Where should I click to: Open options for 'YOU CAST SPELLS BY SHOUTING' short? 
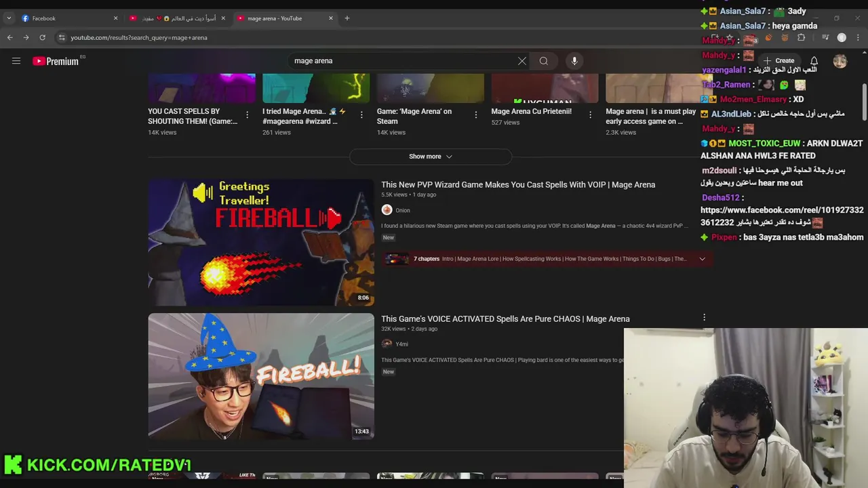coord(248,115)
